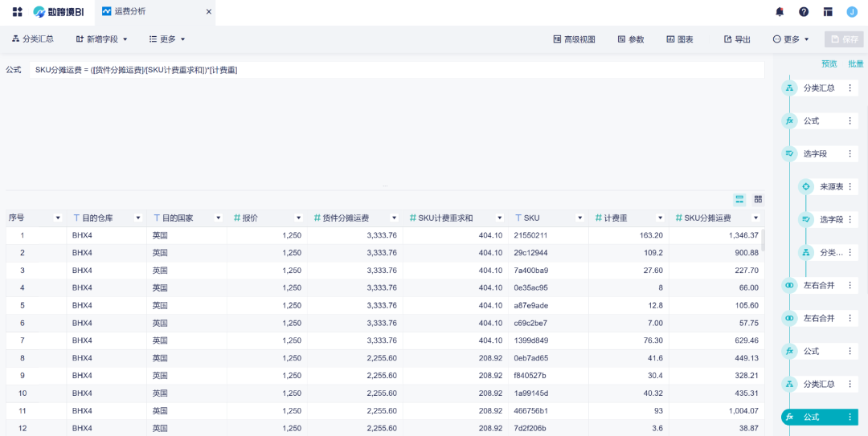
Task: Open 高级视图
Action: pos(575,39)
